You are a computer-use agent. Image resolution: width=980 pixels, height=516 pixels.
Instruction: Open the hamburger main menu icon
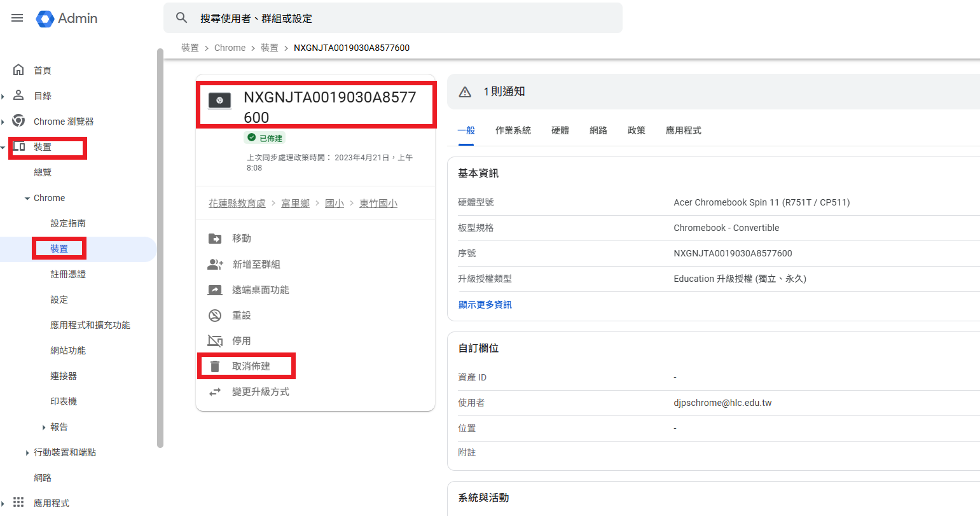click(17, 18)
